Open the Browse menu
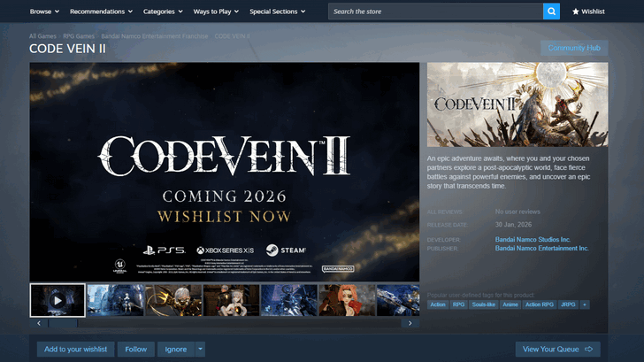The width and height of the screenshot is (644, 362). [44, 12]
